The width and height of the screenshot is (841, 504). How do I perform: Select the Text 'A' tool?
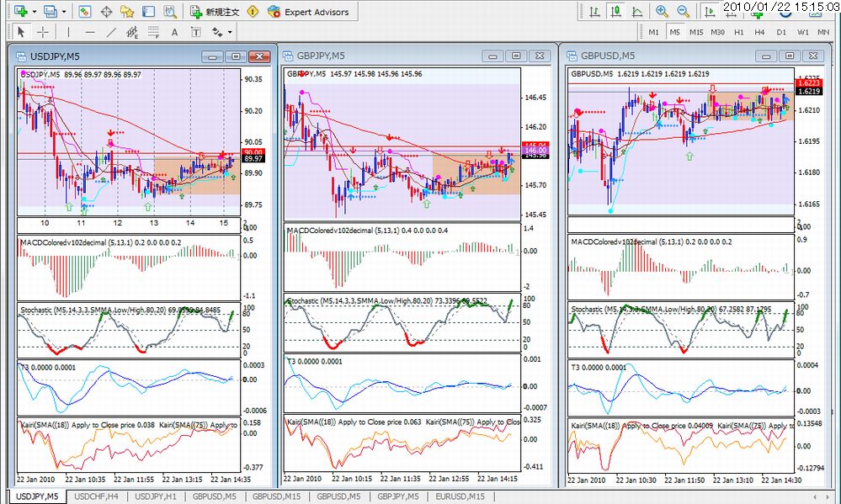[174, 32]
